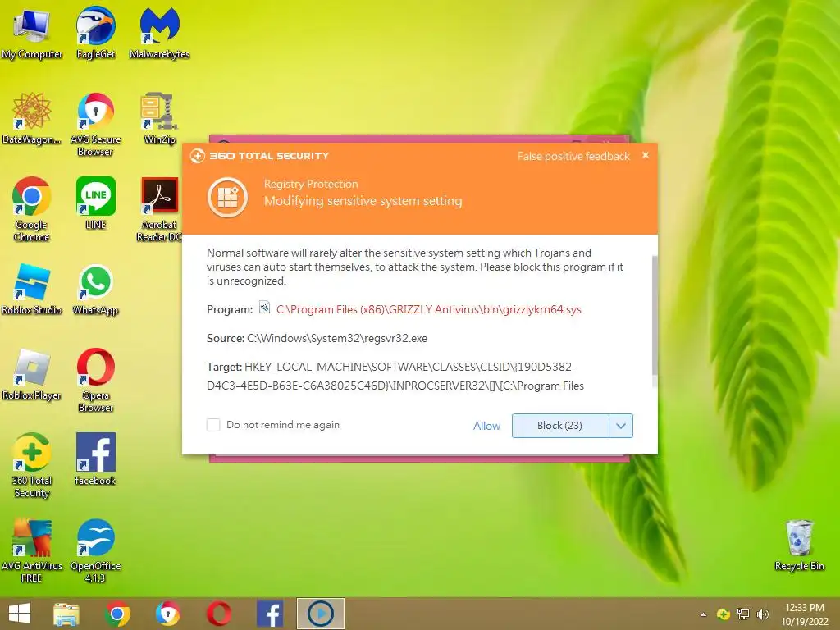Click the Block (23) button
The image size is (840, 630).
560,426
